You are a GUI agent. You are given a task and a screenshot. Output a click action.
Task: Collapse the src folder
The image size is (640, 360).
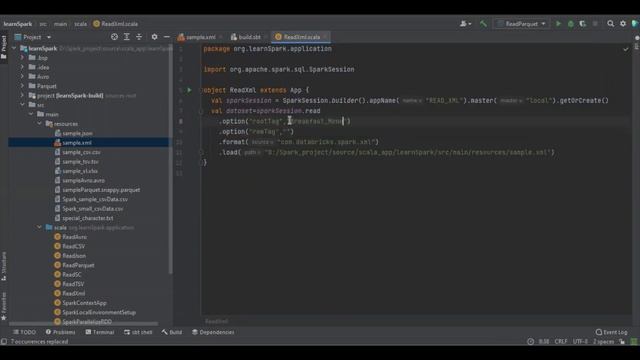[22, 105]
